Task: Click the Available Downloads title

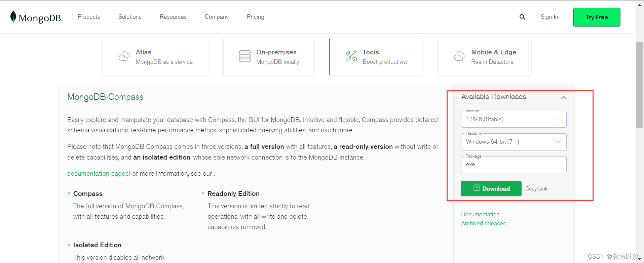Action: click(x=493, y=97)
